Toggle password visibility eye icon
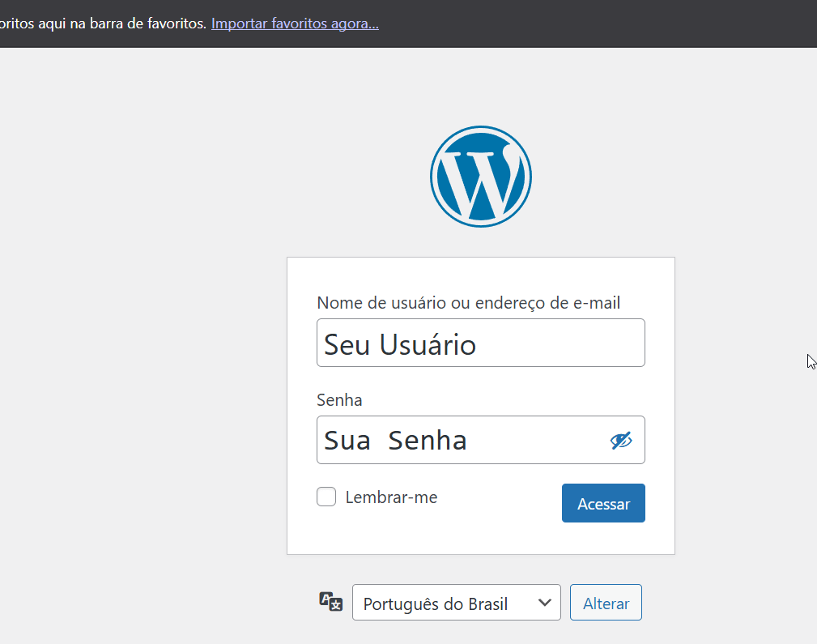The image size is (817, 644). coord(620,441)
